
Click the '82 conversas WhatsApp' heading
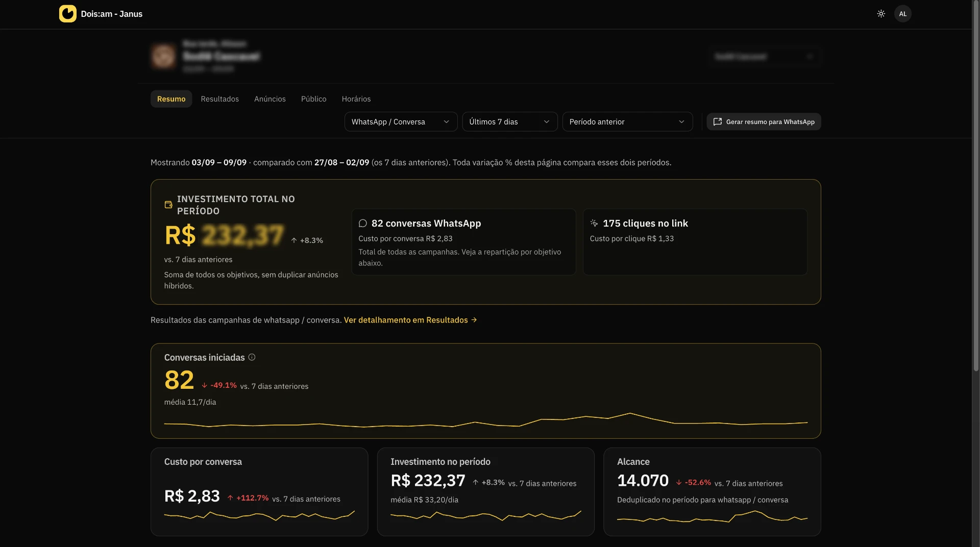point(426,223)
